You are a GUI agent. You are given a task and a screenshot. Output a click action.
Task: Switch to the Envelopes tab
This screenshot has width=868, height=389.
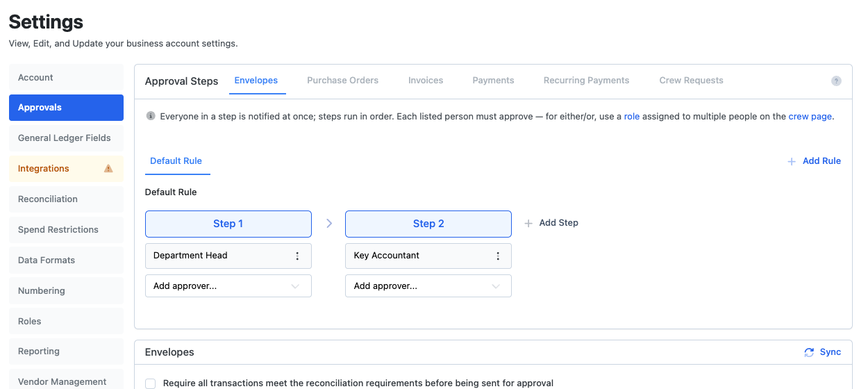[256, 81]
